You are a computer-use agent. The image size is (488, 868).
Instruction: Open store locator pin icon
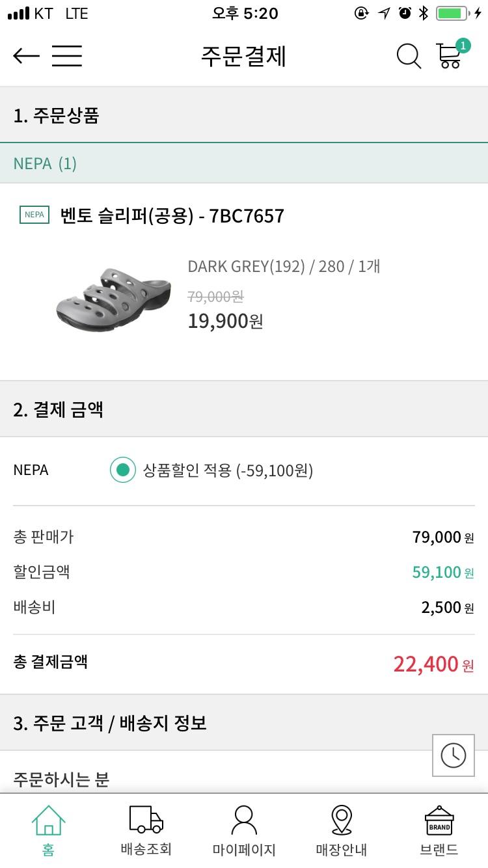(x=342, y=830)
